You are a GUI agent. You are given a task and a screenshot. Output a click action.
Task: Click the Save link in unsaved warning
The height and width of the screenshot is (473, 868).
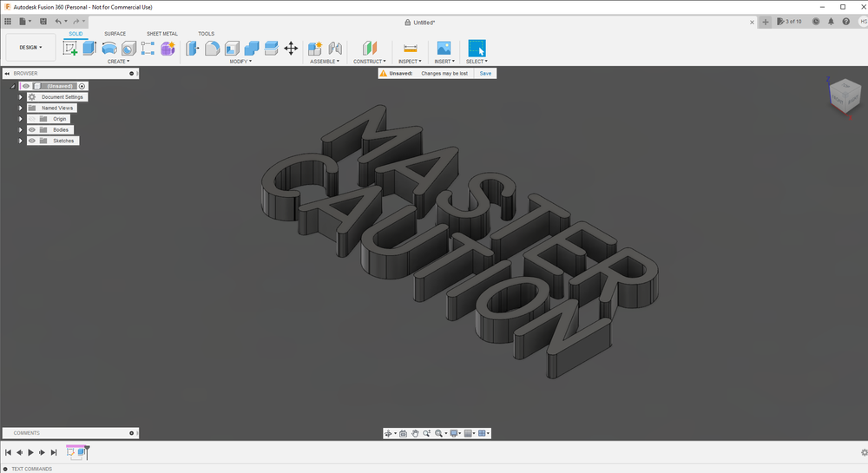point(485,74)
